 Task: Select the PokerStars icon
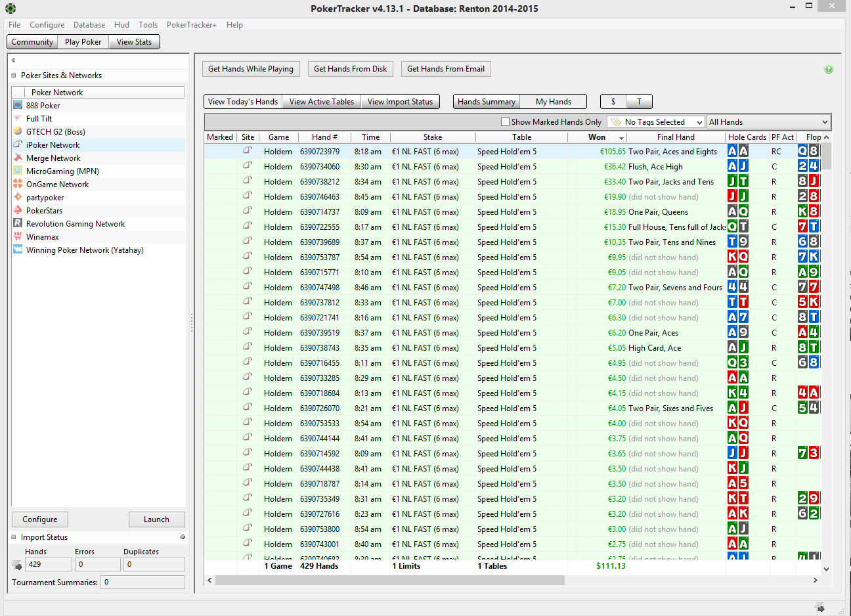[18, 210]
